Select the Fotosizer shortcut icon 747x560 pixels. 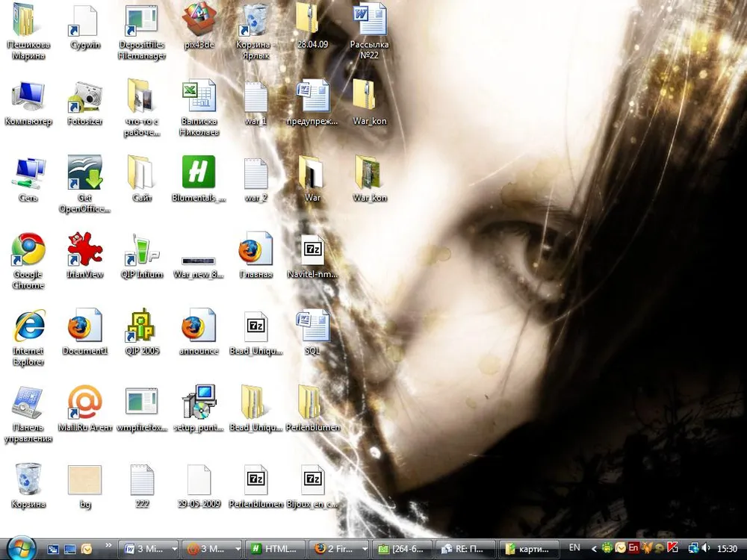(x=84, y=97)
